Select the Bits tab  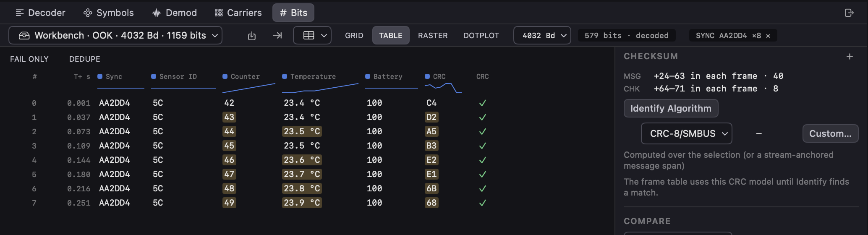pyautogui.click(x=293, y=13)
